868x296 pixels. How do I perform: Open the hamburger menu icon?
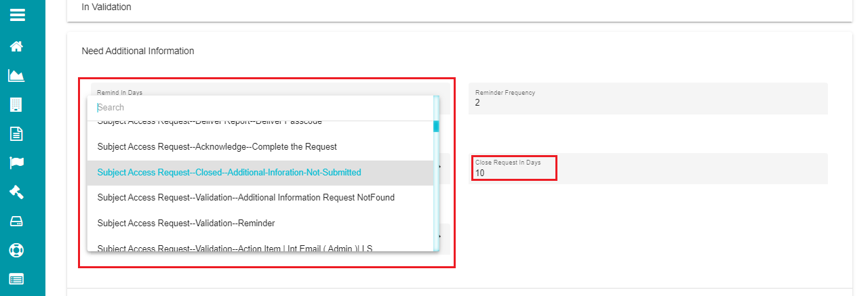(x=17, y=15)
